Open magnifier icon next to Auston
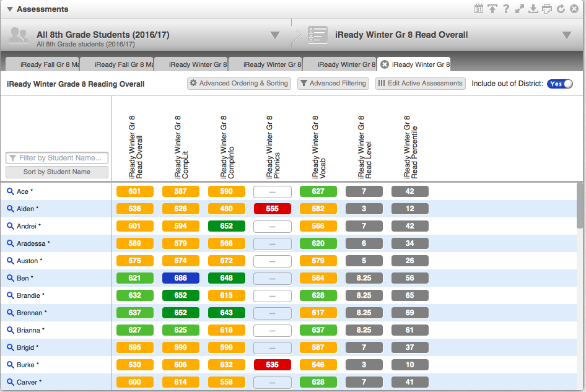This screenshot has height=392, width=586. [11, 261]
